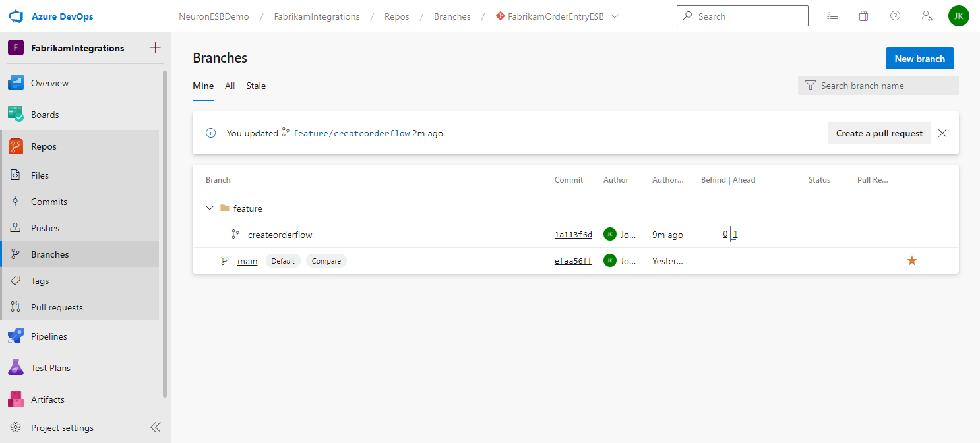This screenshot has height=443, width=980.
Task: Open the Help question mark icon
Action: click(895, 16)
